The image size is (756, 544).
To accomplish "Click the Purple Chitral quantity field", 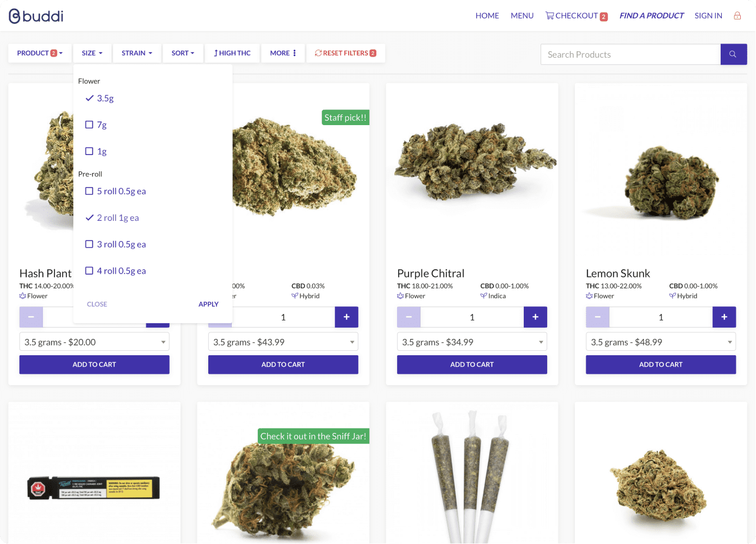I will pos(472,317).
